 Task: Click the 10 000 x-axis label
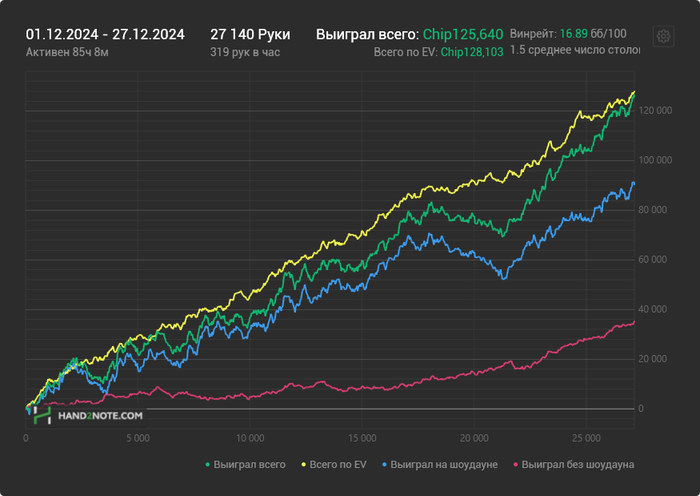pos(250,438)
